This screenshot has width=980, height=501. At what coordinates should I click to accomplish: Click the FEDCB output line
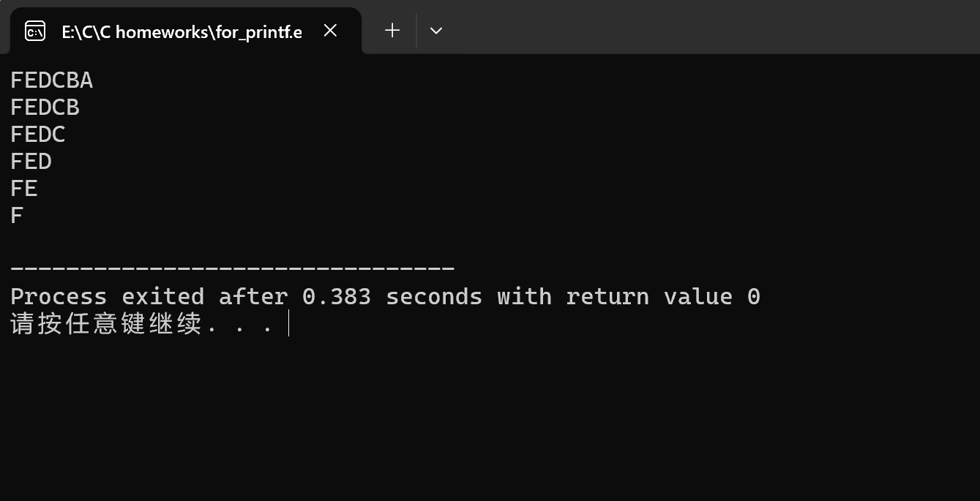pos(45,108)
